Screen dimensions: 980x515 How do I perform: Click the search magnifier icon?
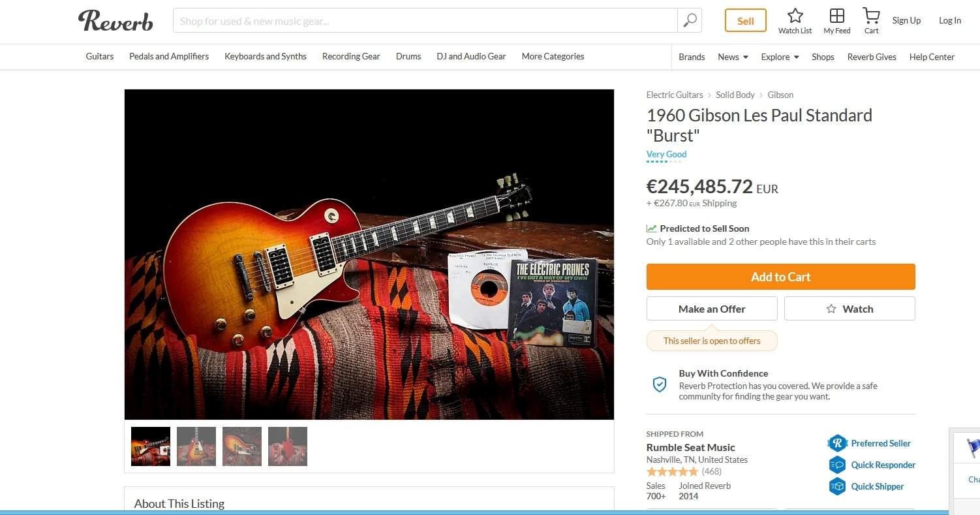pyautogui.click(x=690, y=21)
